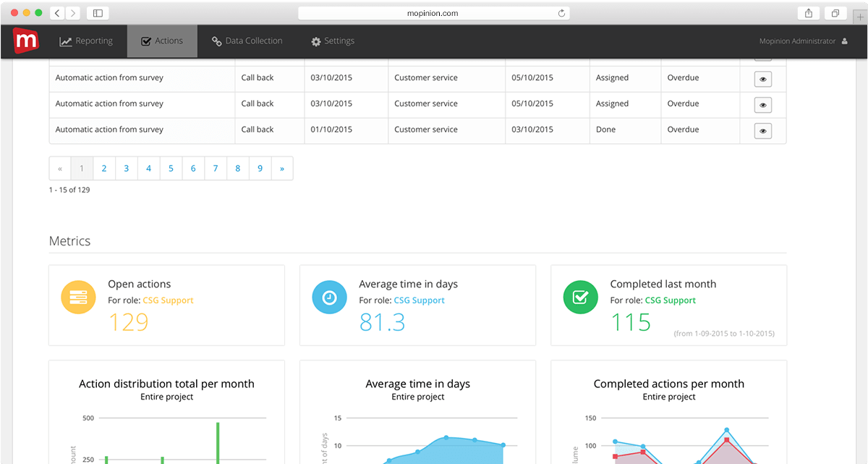Click the Done status cell
This screenshot has height=464, width=868.
pos(605,130)
